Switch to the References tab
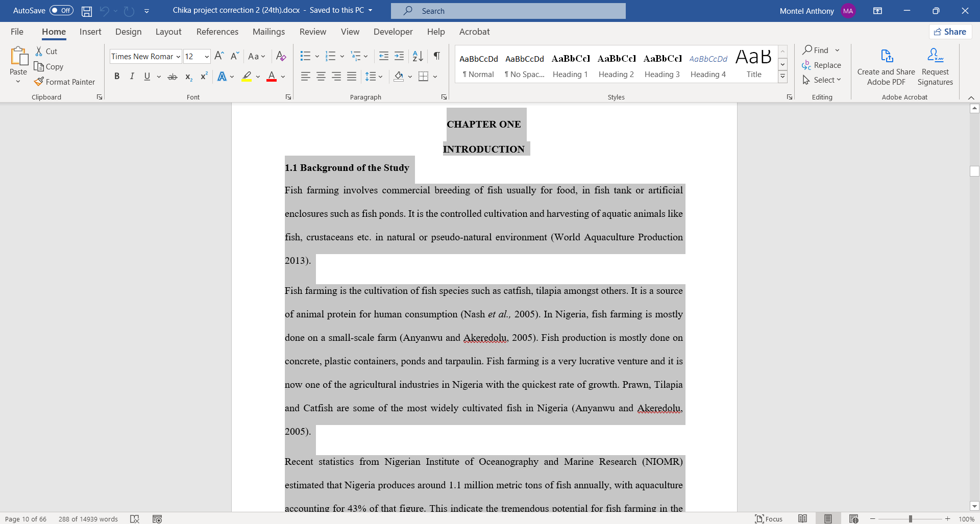The height and width of the screenshot is (524, 980). pyautogui.click(x=217, y=32)
